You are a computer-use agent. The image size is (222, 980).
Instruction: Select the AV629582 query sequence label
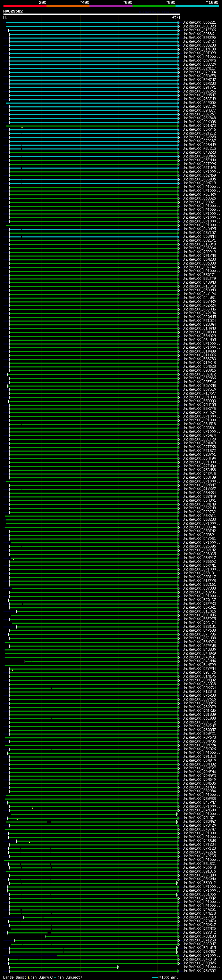tap(13, 11)
